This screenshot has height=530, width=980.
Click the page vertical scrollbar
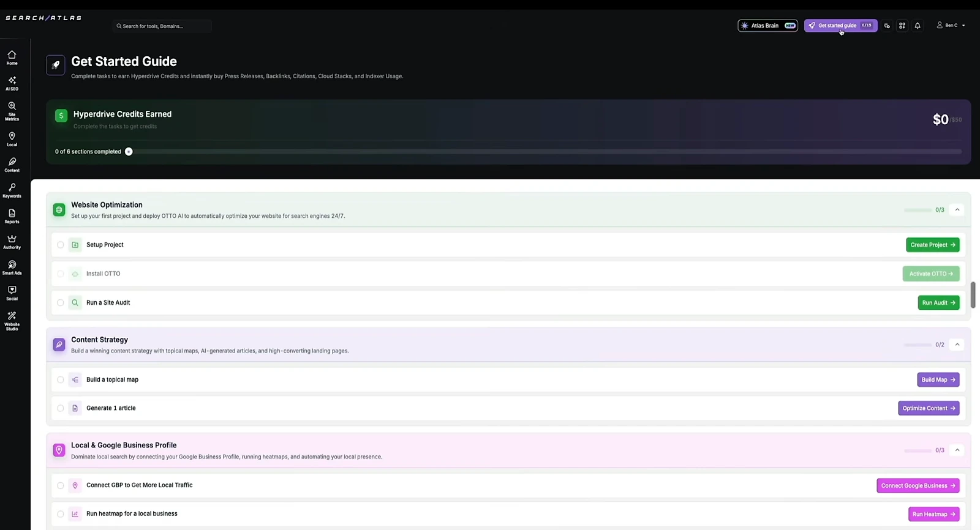point(973,295)
